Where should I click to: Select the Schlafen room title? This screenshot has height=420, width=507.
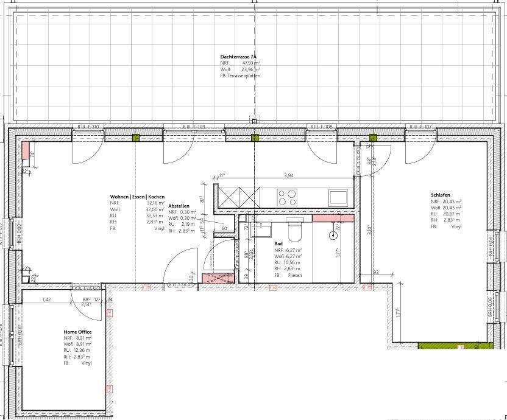tap(441, 195)
